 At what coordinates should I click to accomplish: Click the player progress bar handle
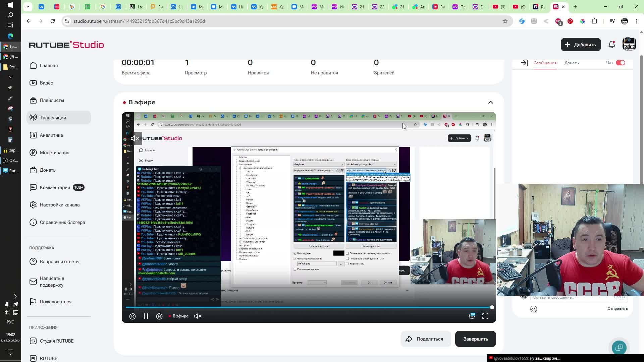click(492, 307)
